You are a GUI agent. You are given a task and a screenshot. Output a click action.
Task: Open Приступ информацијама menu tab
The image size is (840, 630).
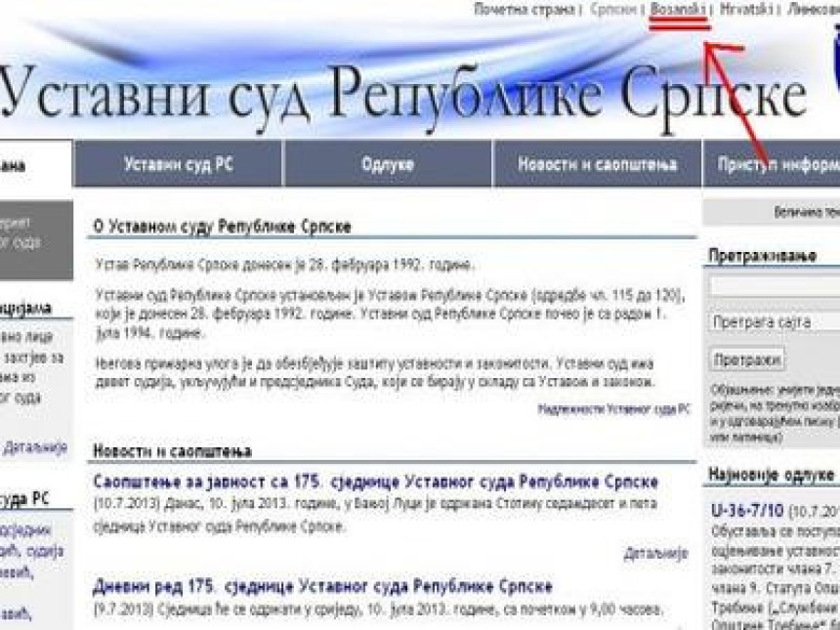click(x=772, y=164)
